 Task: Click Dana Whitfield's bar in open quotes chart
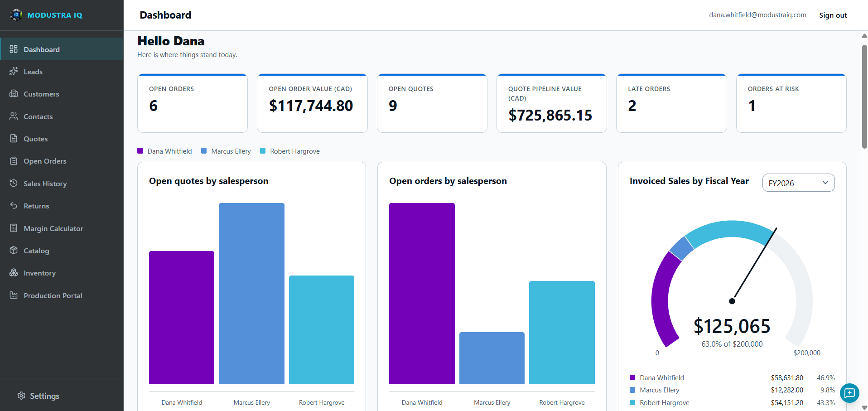[182, 318]
